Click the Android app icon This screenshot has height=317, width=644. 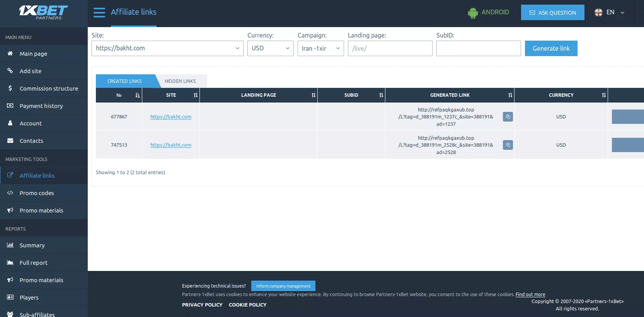pyautogui.click(x=472, y=13)
